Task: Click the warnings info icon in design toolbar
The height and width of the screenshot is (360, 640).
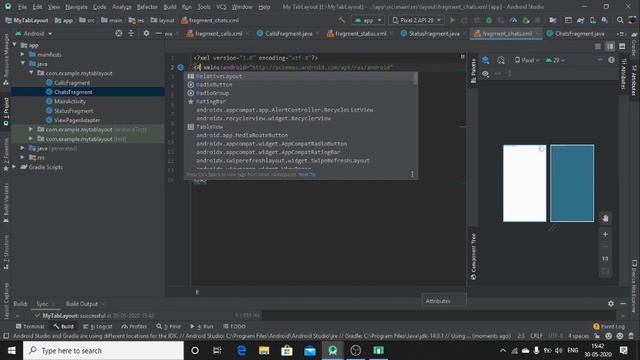Action: pos(611,60)
